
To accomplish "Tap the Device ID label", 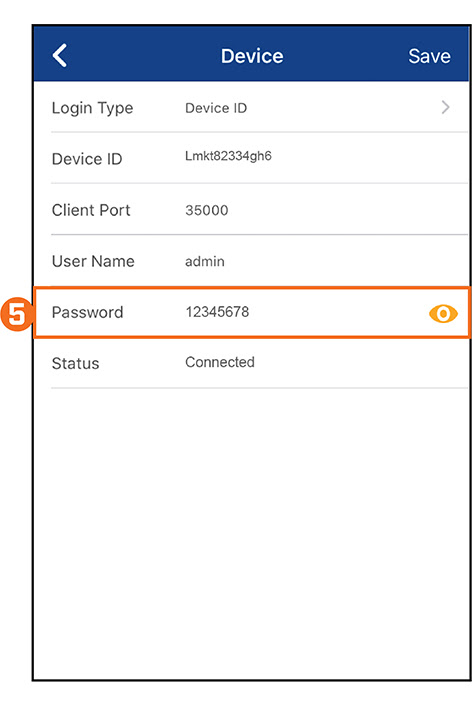I will coord(87,159).
